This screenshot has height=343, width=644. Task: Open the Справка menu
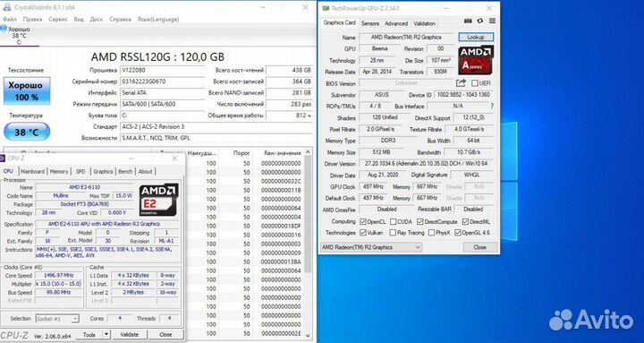[x=121, y=20]
